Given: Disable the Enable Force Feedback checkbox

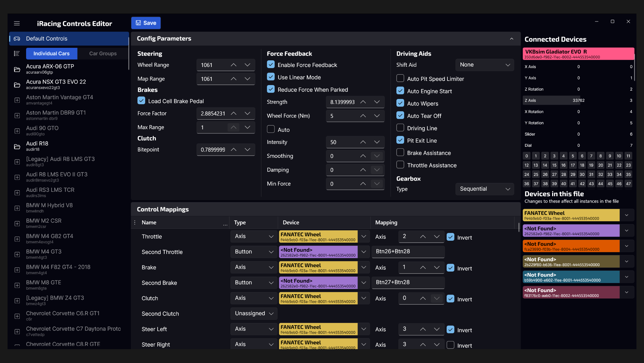Looking at the screenshot, I should click(x=271, y=64).
